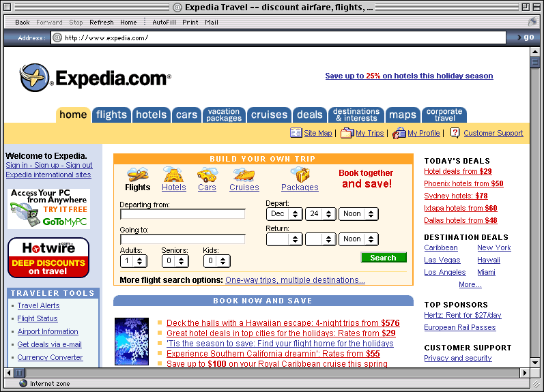Click the Site Map icon
Viewport: 544px width, 392px height.
point(296,133)
